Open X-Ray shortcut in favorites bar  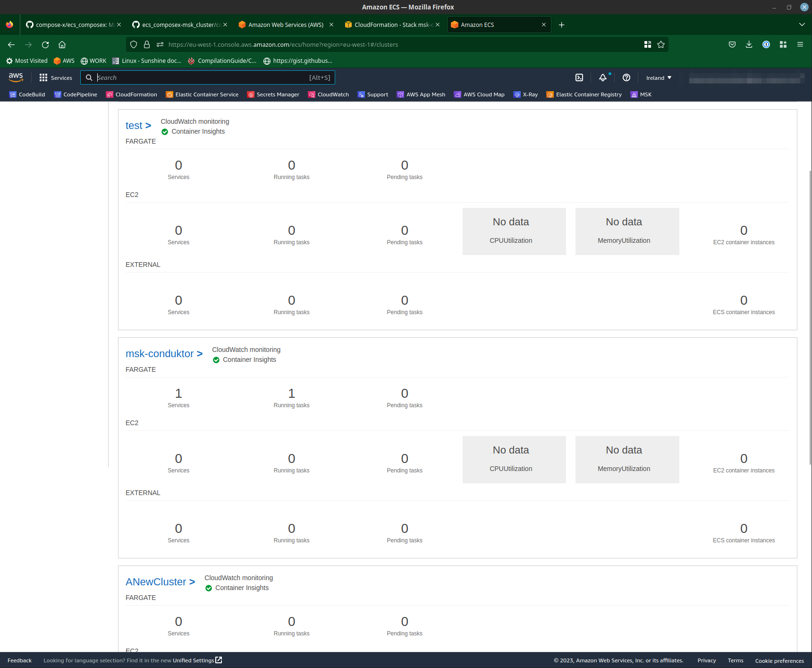pyautogui.click(x=525, y=94)
